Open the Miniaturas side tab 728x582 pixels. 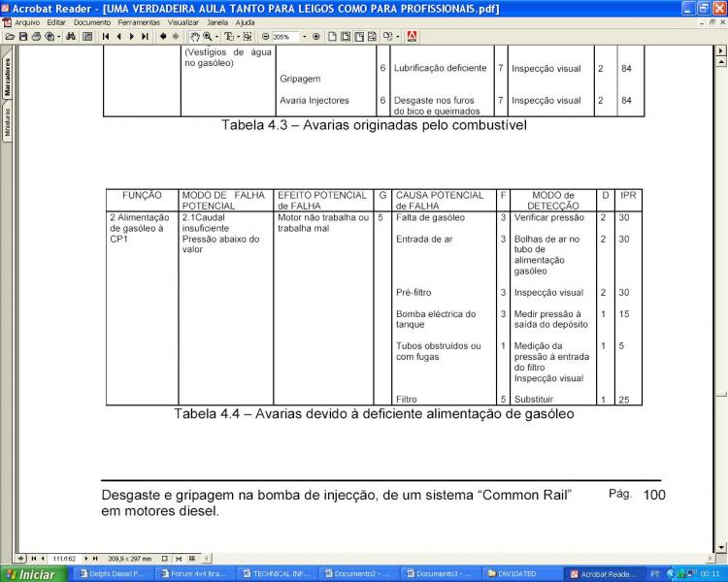coord(7,122)
